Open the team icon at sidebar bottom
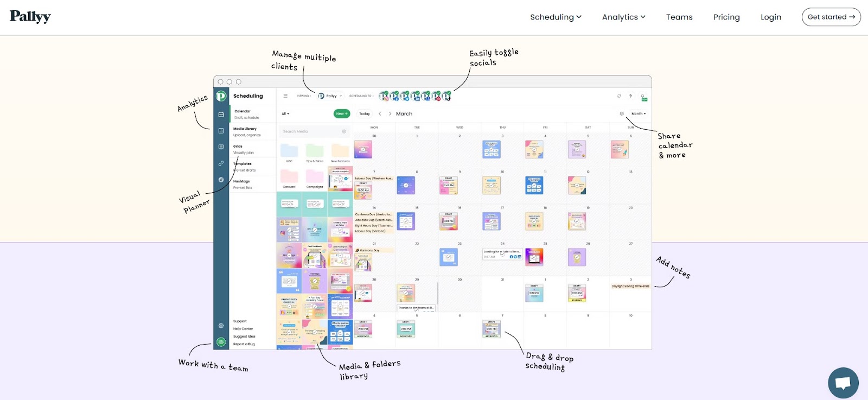This screenshot has width=868, height=400. point(221,342)
